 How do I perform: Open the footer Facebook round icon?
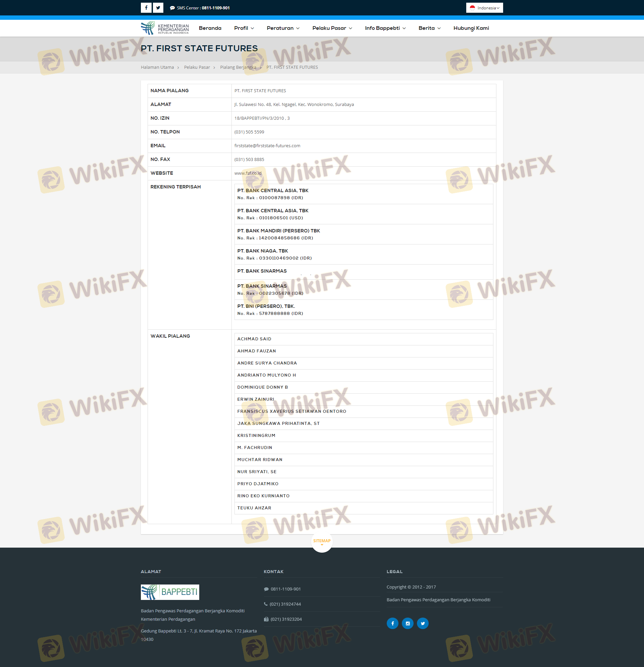click(x=392, y=623)
